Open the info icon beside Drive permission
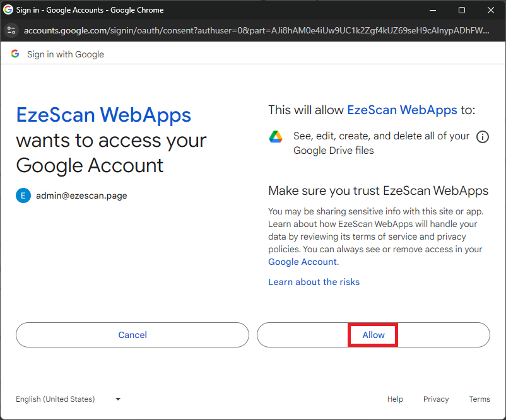 click(x=483, y=137)
